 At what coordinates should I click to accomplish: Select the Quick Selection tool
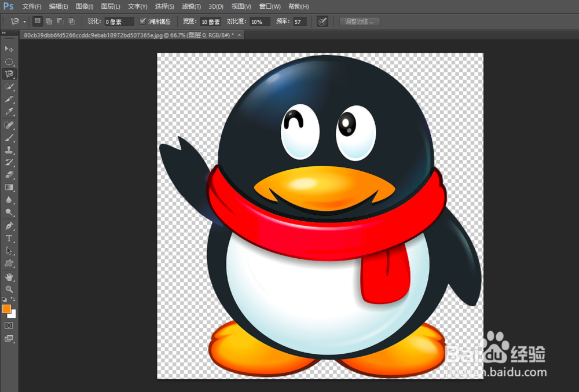pos(9,87)
